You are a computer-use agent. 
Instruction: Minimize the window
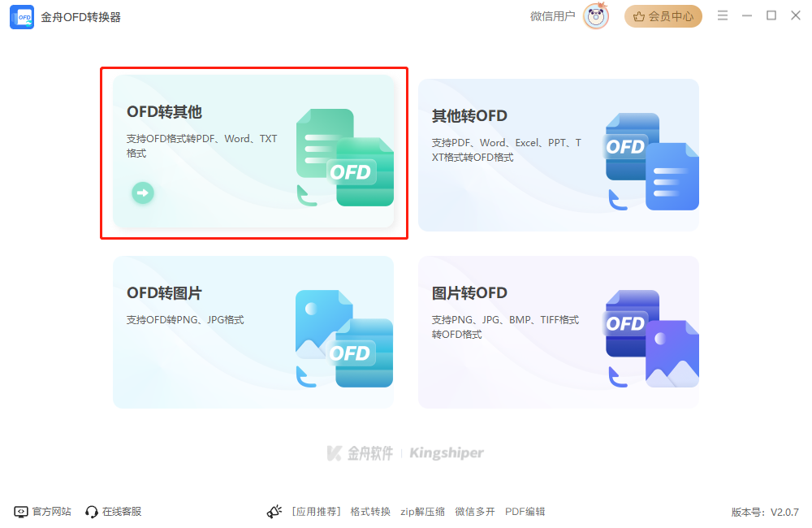(747, 16)
